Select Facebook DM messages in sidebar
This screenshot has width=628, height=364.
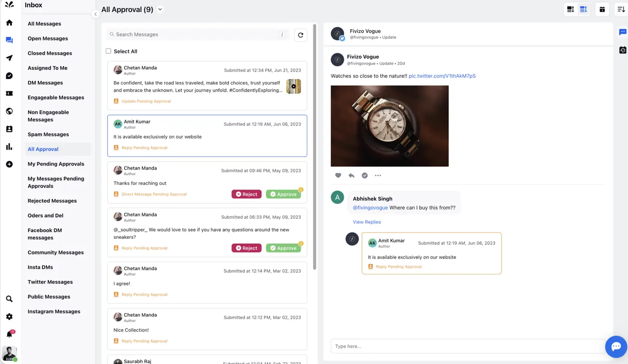tap(45, 234)
